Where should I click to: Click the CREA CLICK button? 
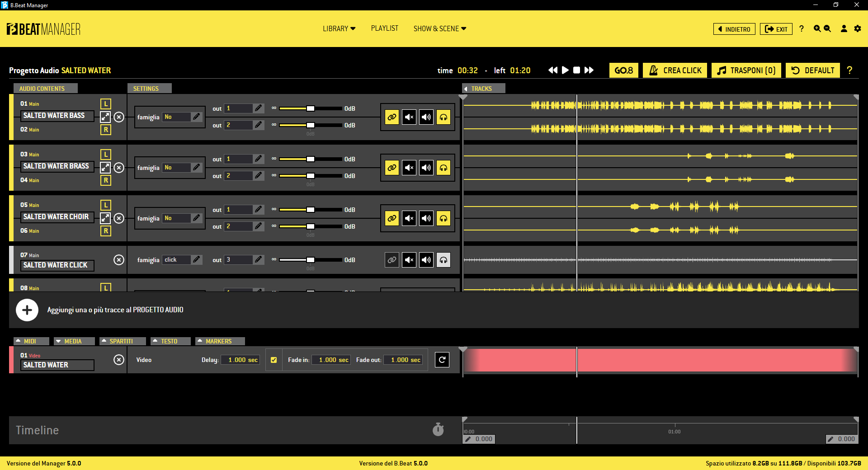[x=675, y=70]
